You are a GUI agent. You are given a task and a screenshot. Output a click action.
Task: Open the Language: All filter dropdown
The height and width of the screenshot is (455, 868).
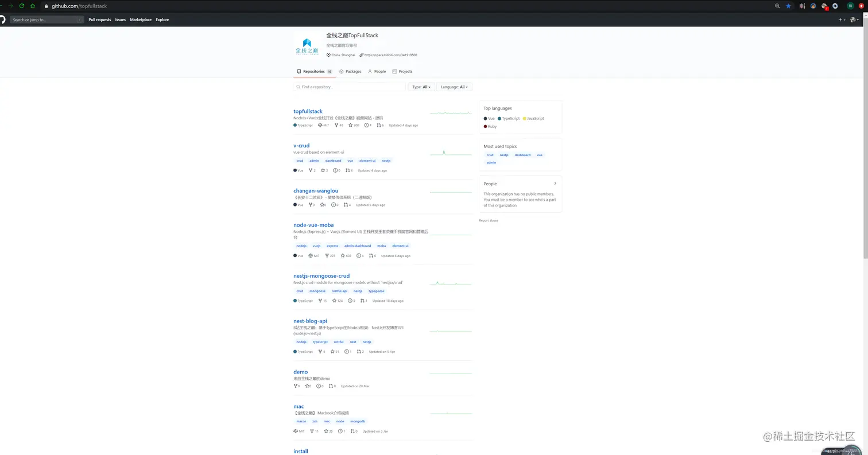click(x=454, y=87)
